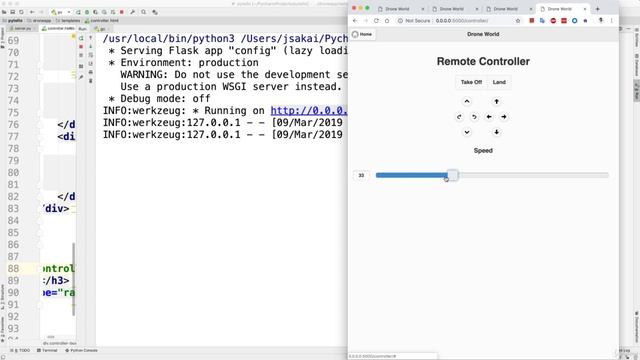This screenshot has height=360, width=640.
Task: Click the Take Off button
Action: (x=471, y=82)
